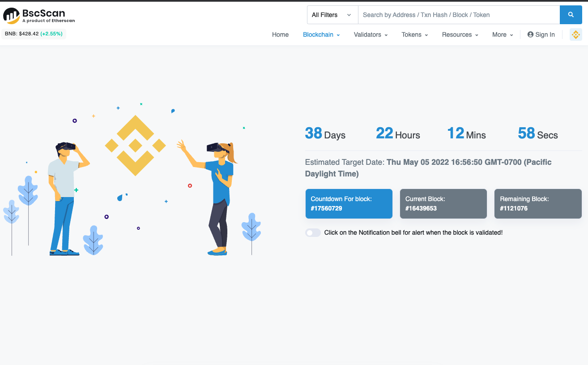Click the Estimated Target Date text
The width and height of the screenshot is (588, 365).
pos(428,168)
